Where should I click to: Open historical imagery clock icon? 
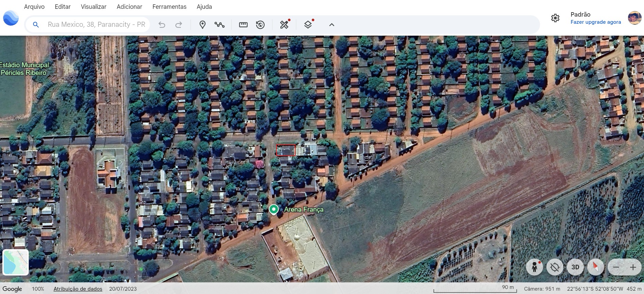pyautogui.click(x=260, y=25)
